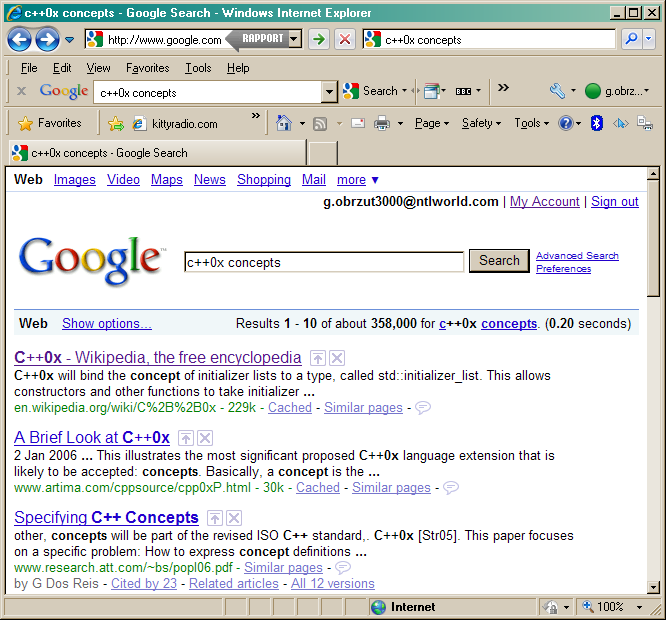
Task: Click the magnifier search button in the IE search box
Action: (x=632, y=39)
